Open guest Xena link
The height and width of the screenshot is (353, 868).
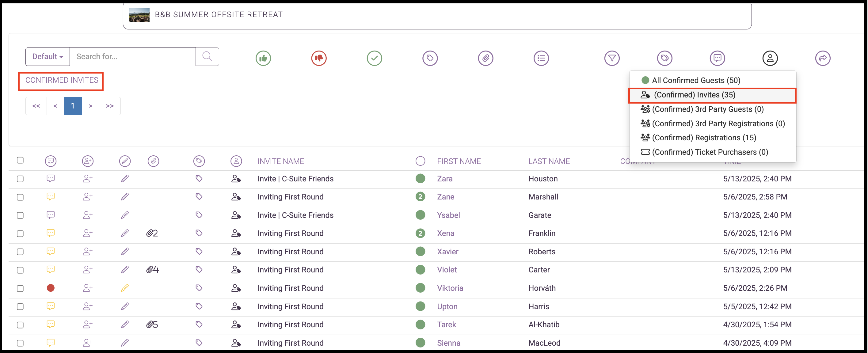(x=445, y=233)
